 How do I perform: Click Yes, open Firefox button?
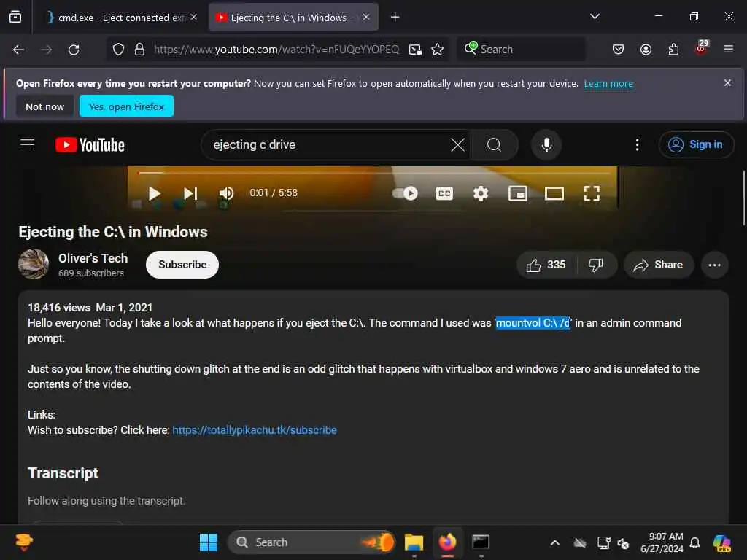tap(126, 106)
